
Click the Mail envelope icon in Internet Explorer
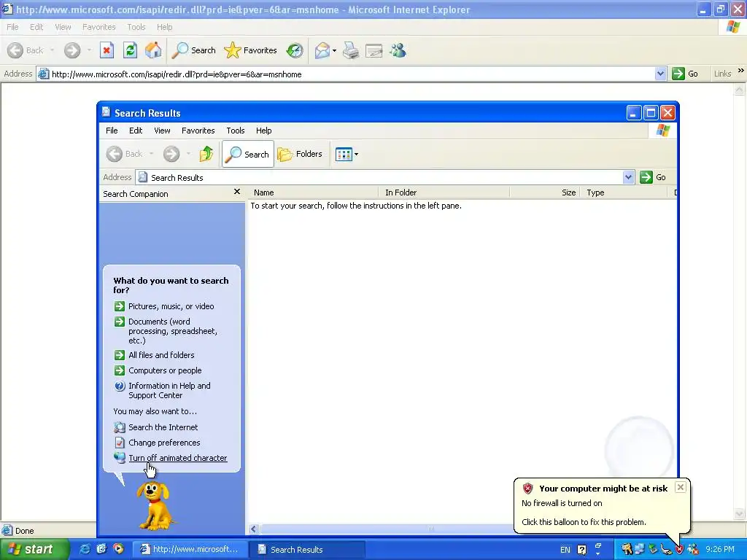[x=322, y=50]
